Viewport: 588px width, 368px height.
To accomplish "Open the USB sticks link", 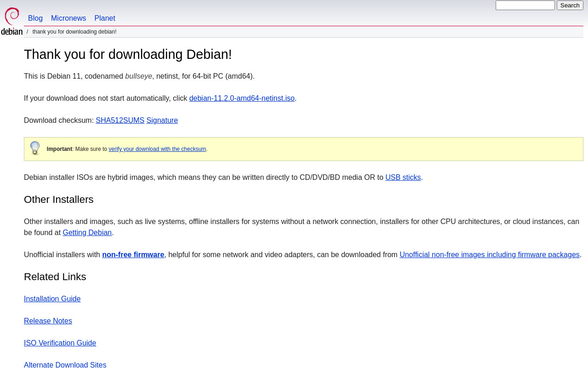I will pyautogui.click(x=403, y=178).
